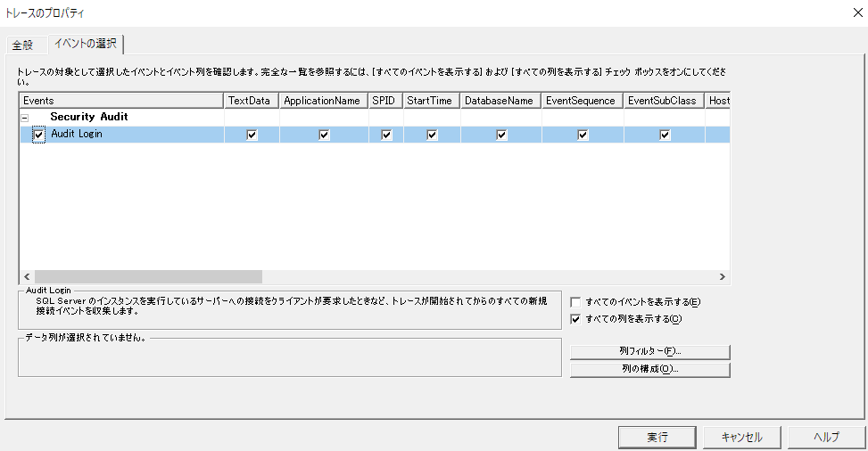Select the イベントの選択 tab
868x451 pixels.
click(x=86, y=44)
